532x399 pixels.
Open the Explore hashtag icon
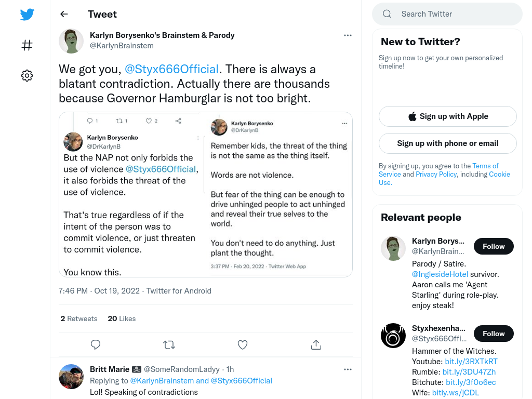(27, 45)
